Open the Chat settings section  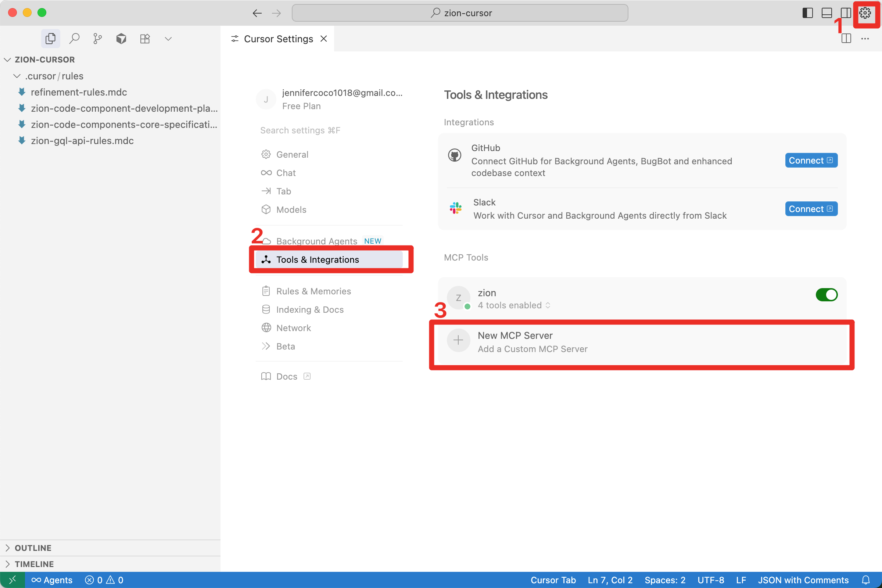(329, 173)
